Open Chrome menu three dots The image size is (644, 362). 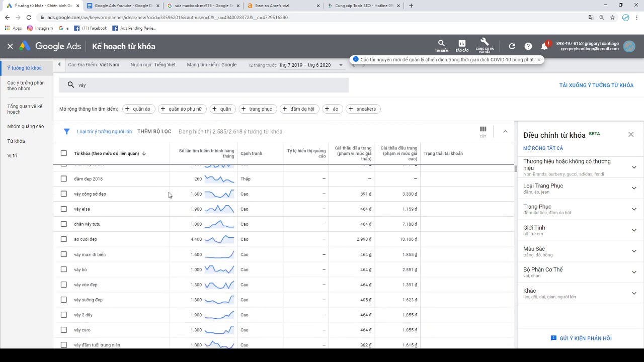pyautogui.click(x=637, y=17)
